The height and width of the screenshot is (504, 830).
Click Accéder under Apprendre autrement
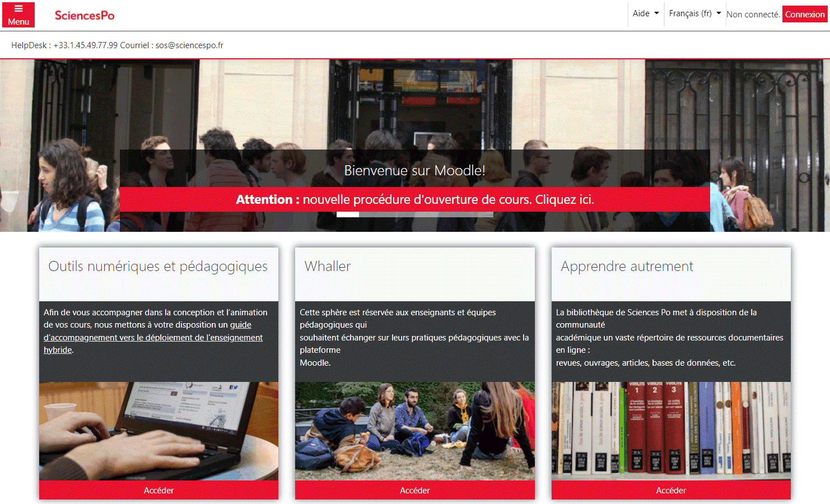pos(671,490)
